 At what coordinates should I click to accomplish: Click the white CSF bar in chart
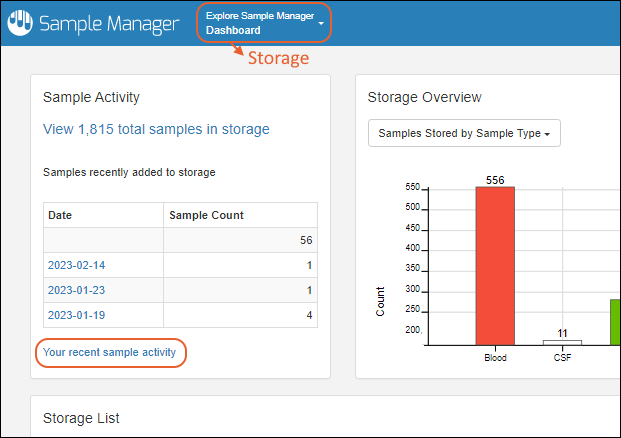coord(562,342)
